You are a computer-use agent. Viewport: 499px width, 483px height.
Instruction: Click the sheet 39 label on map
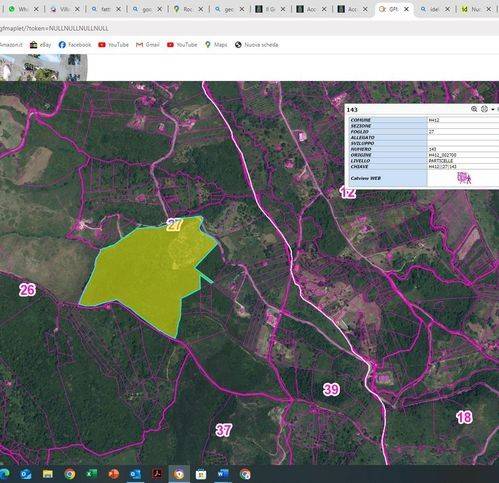click(x=331, y=389)
